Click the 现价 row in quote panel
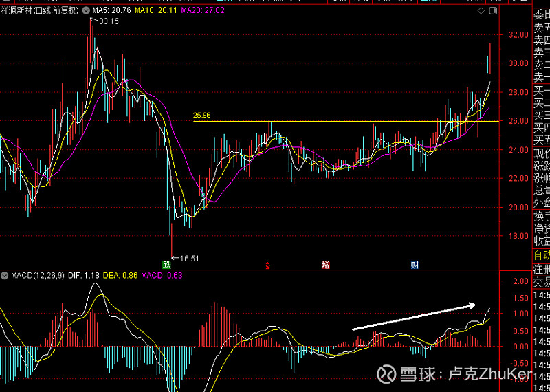Viewport: 550px width, 392px height. pyautogui.click(x=542, y=153)
